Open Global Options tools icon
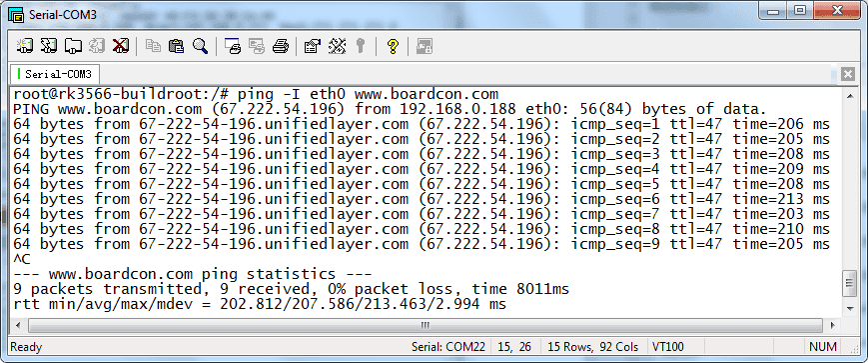 click(337, 46)
